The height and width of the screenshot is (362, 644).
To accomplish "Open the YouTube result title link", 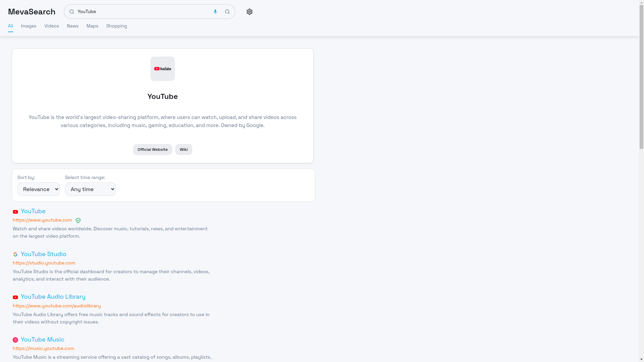I will tap(33, 211).
